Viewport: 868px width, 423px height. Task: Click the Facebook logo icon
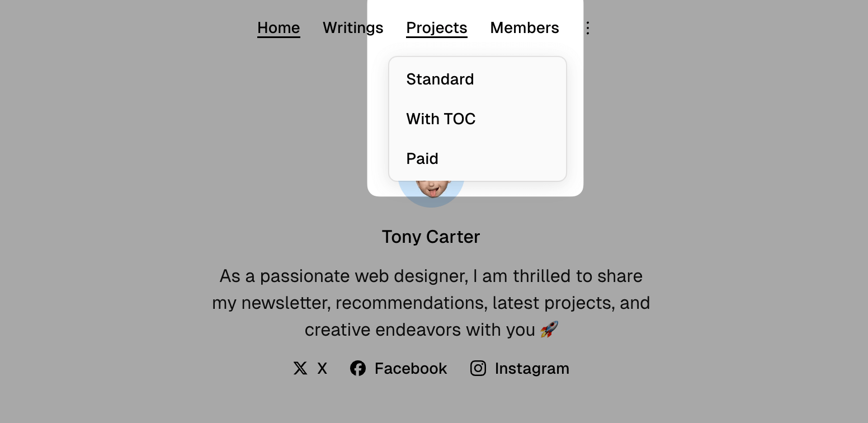[358, 368]
